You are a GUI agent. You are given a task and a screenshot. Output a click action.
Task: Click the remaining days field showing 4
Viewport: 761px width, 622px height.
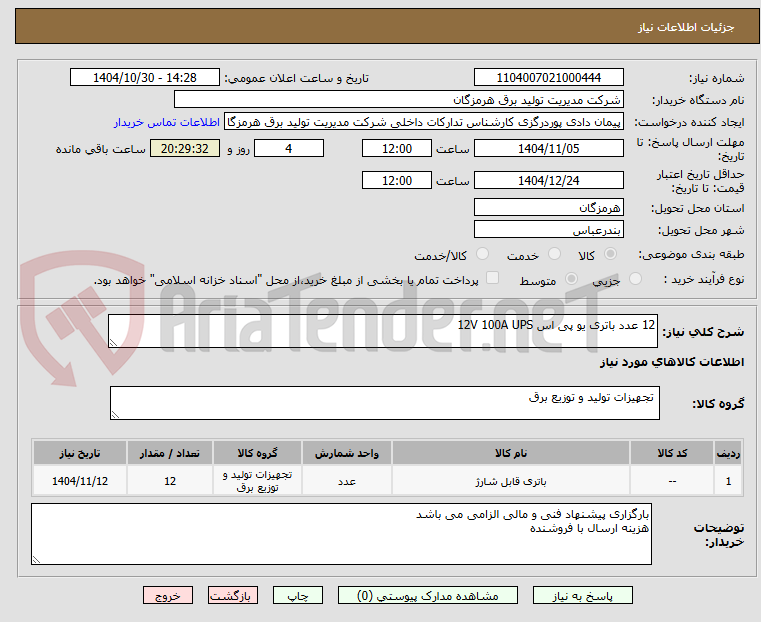pyautogui.click(x=289, y=148)
